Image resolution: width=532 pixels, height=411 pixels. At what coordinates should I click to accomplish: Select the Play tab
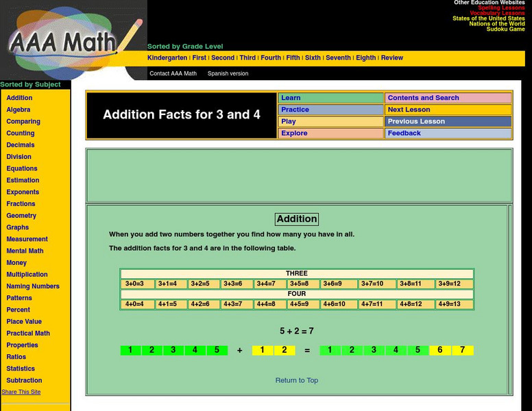pos(331,121)
